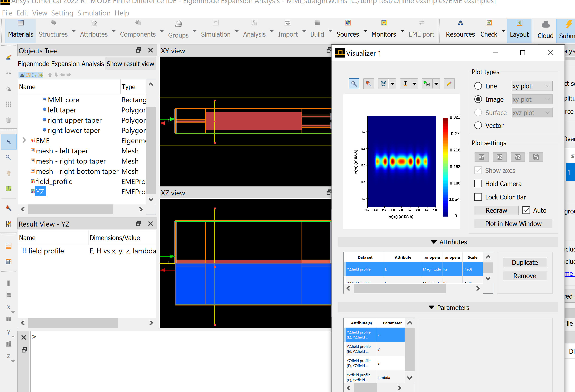Image resolution: width=575 pixels, height=392 pixels.
Task: Click the color bar scale in plot
Action: (x=445, y=167)
